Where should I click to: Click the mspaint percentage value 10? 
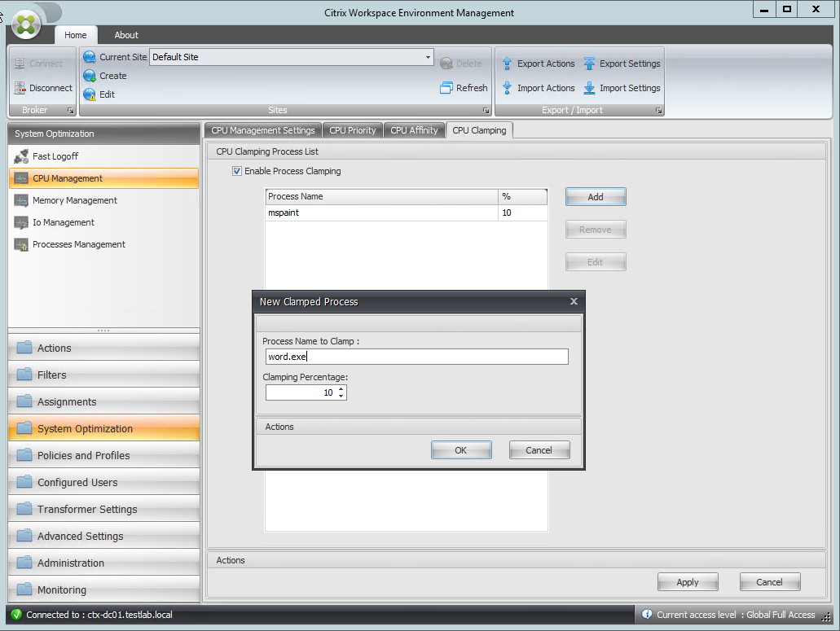(507, 213)
